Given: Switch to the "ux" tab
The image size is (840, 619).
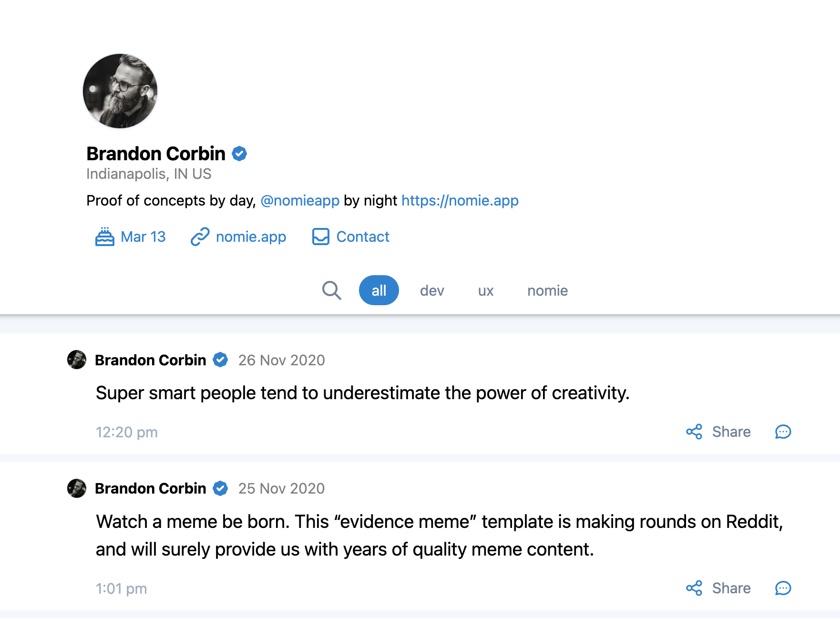Looking at the screenshot, I should point(486,290).
